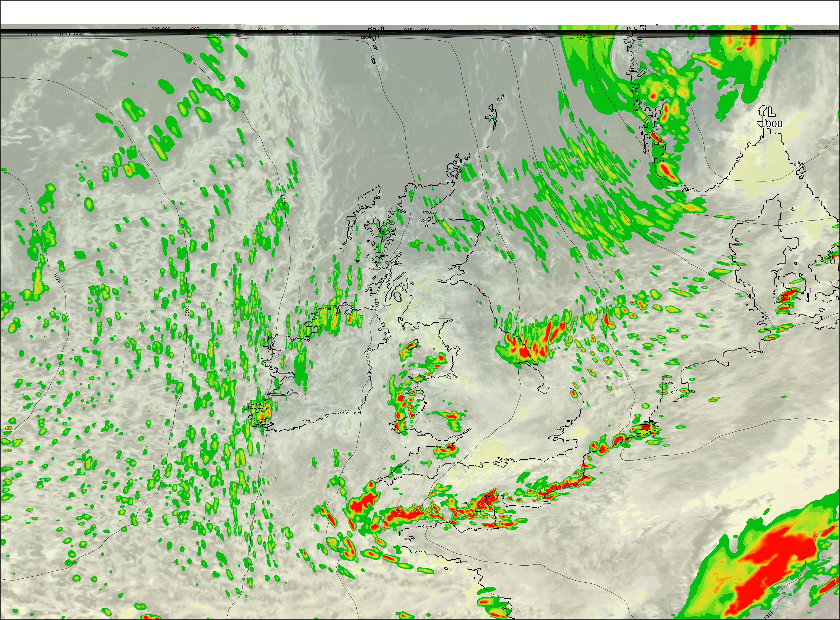Image resolution: width=840 pixels, height=620 pixels.
Task: Click the '1011' label on the top strip
Action: [32, 35]
